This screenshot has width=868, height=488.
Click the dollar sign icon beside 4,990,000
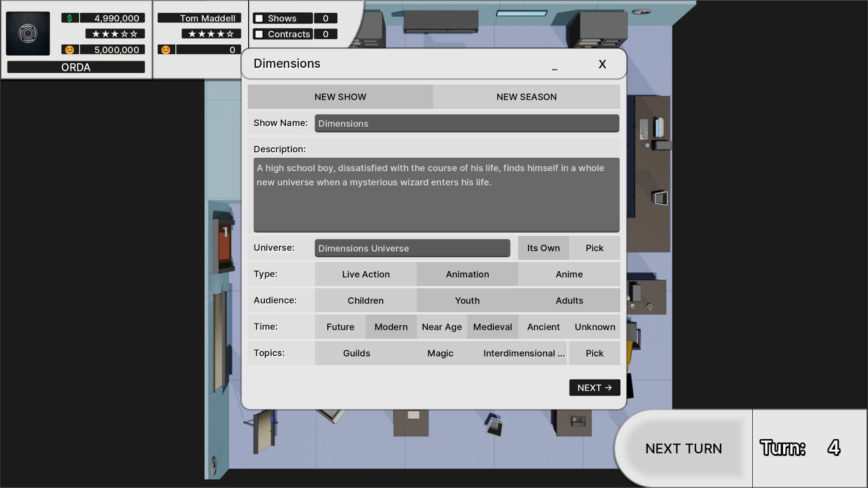(x=69, y=18)
